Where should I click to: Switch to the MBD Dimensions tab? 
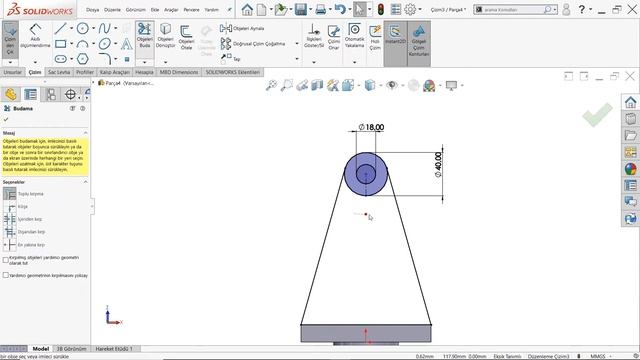(x=179, y=72)
